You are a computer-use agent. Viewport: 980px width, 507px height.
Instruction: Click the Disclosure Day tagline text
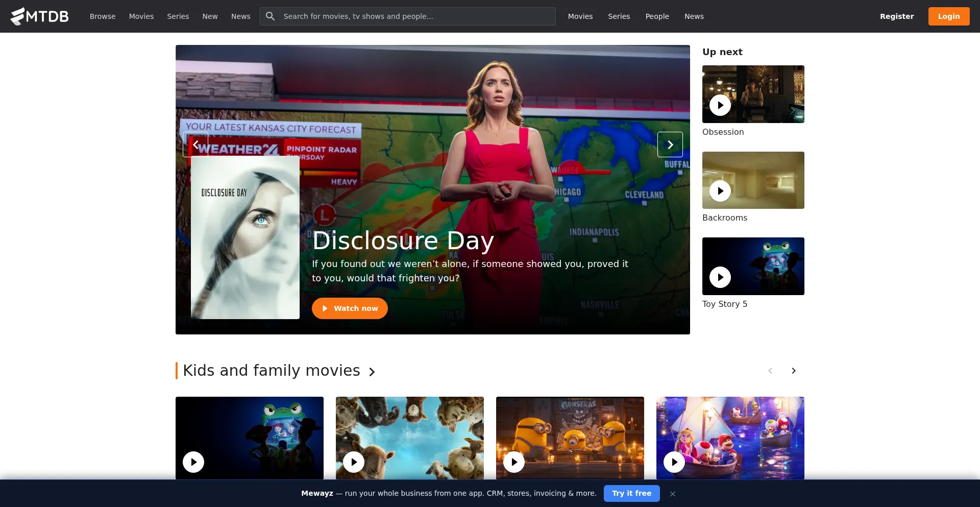pos(470,271)
